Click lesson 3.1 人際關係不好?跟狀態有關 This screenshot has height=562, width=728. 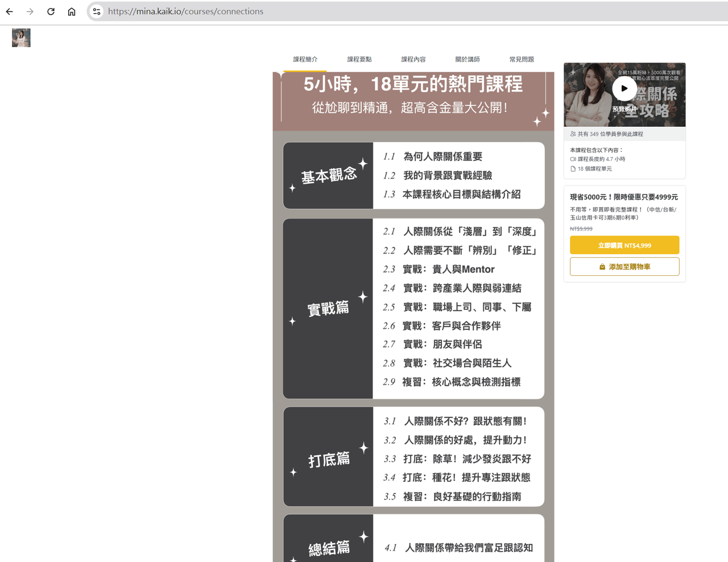(456, 421)
